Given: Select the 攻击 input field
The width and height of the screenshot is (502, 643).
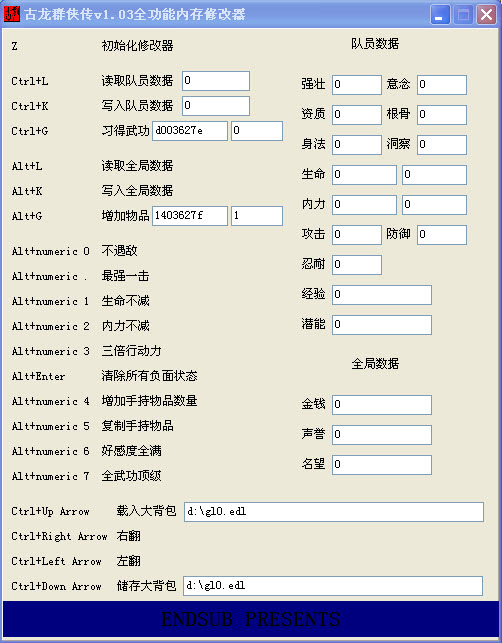Looking at the screenshot, I should click(x=357, y=235).
